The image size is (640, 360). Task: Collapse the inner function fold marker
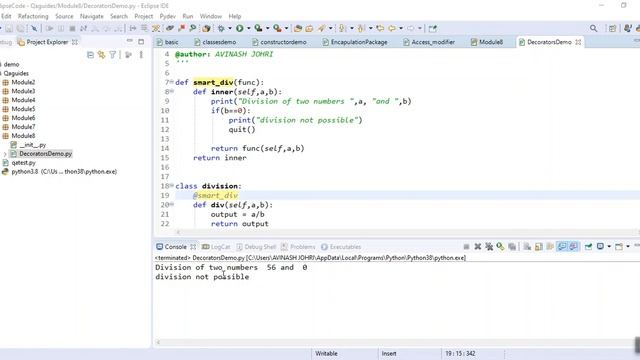point(172,91)
